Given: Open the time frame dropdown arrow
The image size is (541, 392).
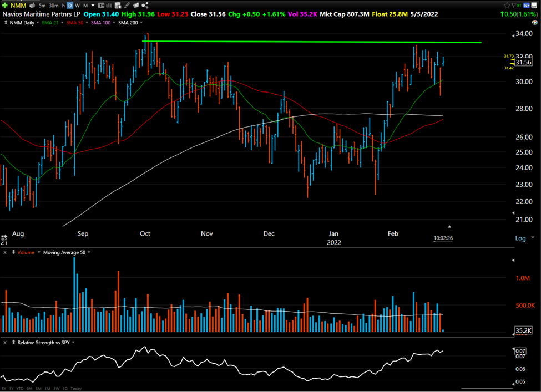Looking at the screenshot, I should pyautogui.click(x=93, y=6).
